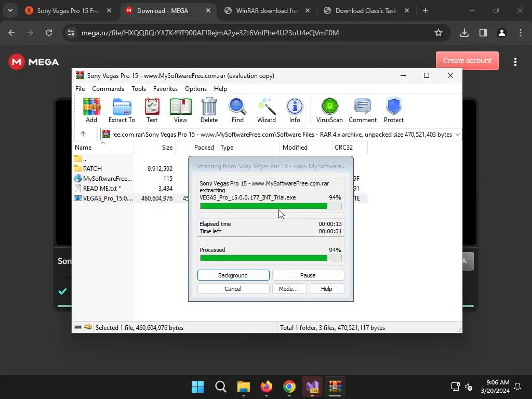Open File Explorer from taskbar
Viewport: 532px width, 399px height.
pyautogui.click(x=243, y=387)
